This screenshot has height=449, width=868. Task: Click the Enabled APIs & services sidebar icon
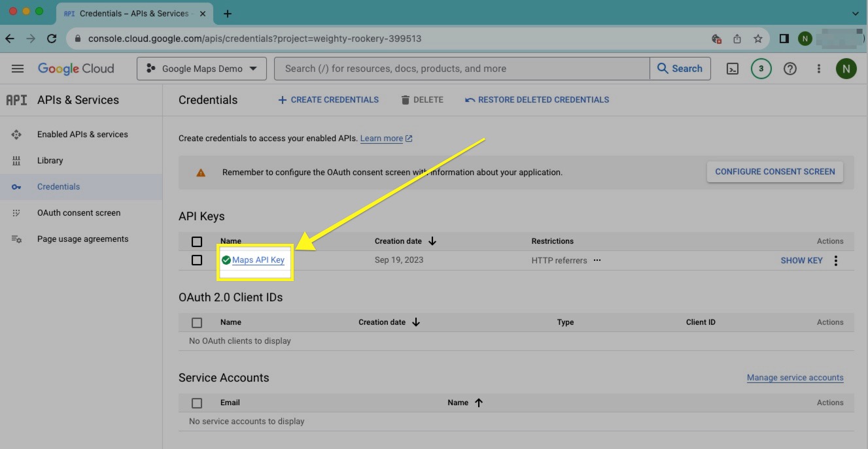click(16, 135)
